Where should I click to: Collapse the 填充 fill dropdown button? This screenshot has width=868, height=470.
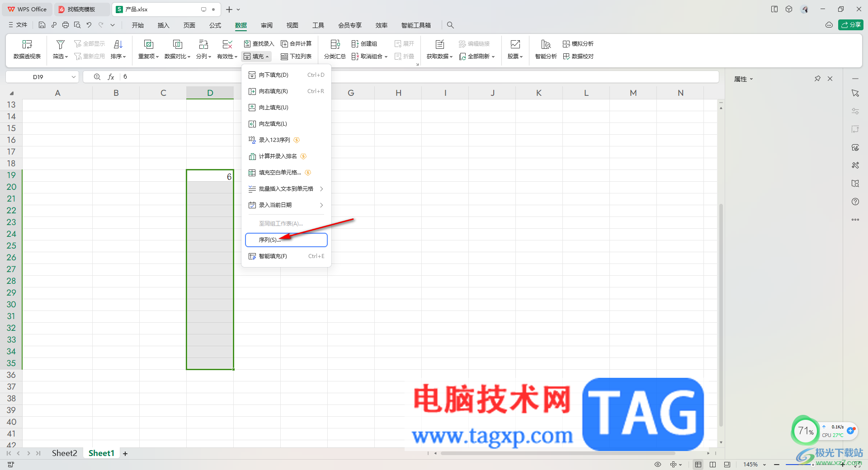(257, 56)
